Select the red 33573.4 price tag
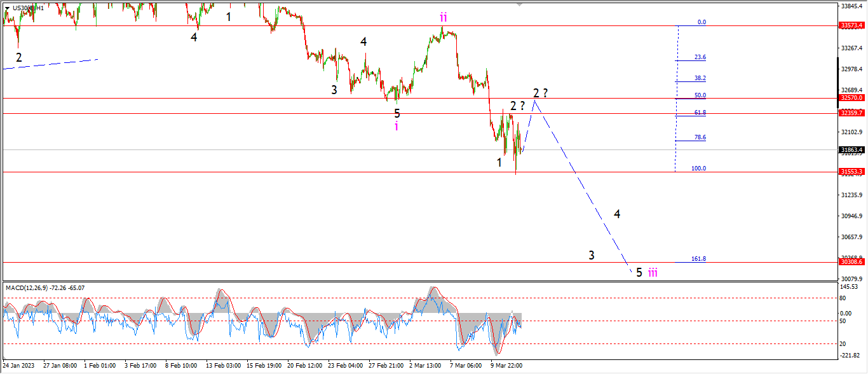 click(852, 25)
